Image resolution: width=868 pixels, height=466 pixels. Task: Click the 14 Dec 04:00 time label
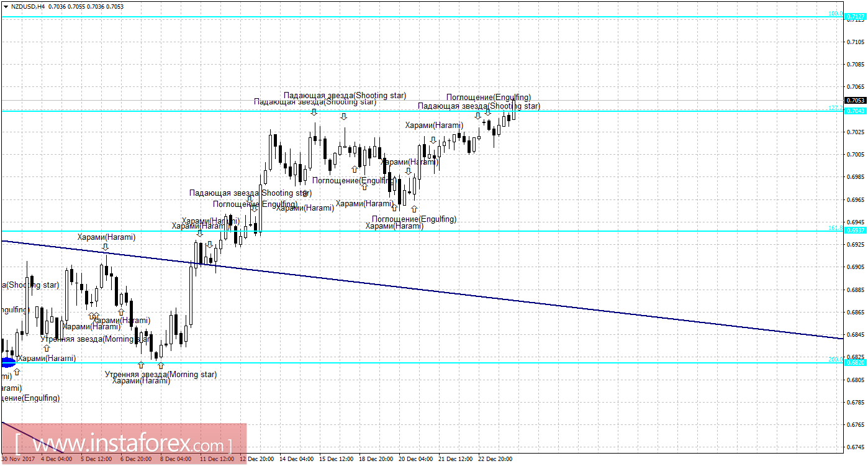[x=296, y=459]
